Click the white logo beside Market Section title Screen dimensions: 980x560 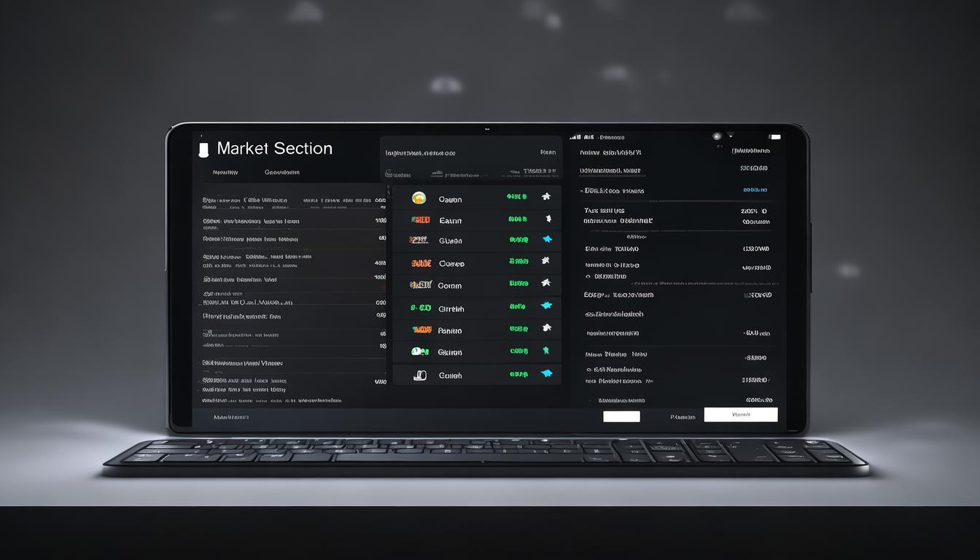203,149
